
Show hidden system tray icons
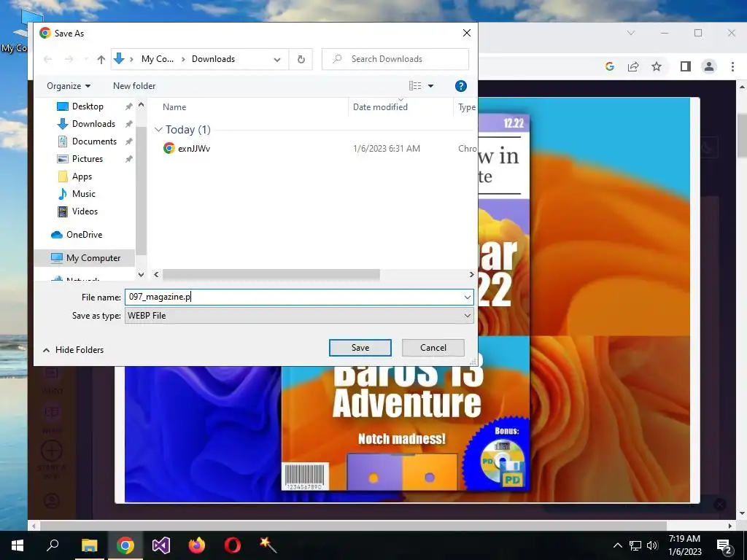pos(617,545)
